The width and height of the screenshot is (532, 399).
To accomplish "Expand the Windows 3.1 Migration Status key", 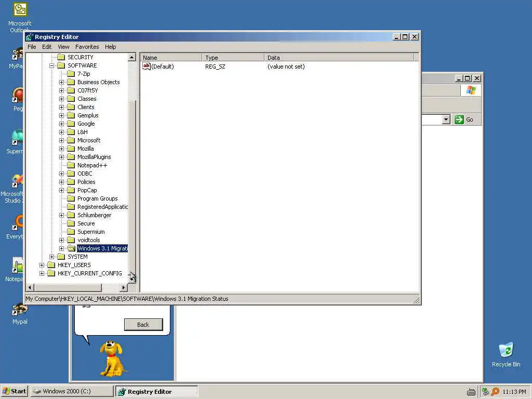I will coord(61,248).
